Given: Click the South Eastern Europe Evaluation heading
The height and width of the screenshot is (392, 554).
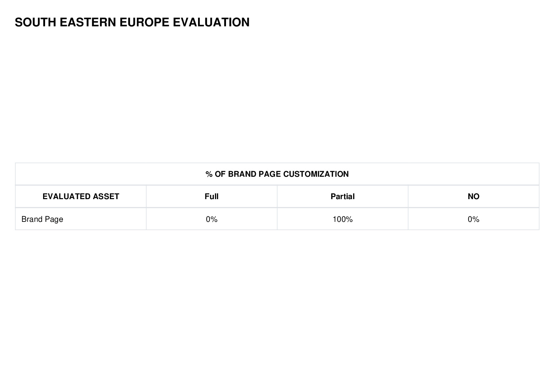Looking at the screenshot, I should point(132,22).
